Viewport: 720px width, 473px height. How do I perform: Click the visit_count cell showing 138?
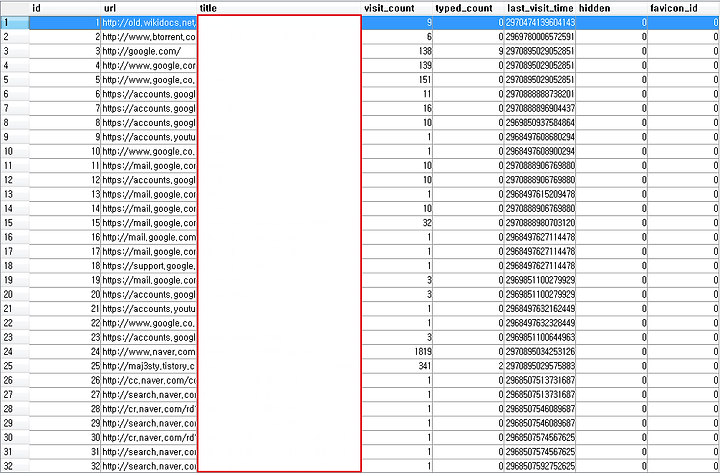point(397,51)
